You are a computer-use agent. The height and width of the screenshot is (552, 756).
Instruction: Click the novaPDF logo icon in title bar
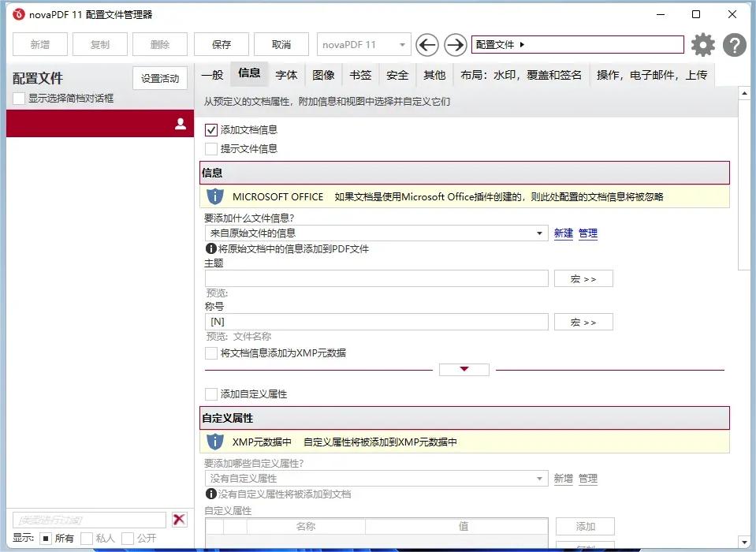pyautogui.click(x=18, y=14)
